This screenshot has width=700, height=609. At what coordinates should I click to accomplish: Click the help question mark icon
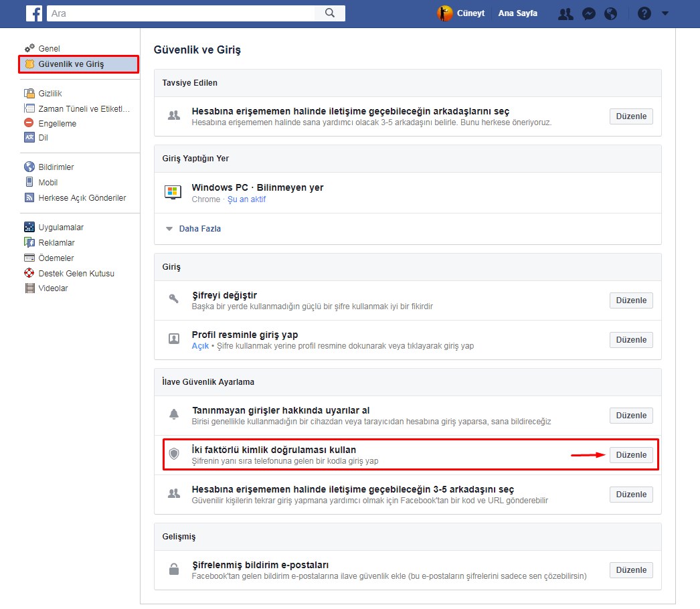(x=644, y=13)
